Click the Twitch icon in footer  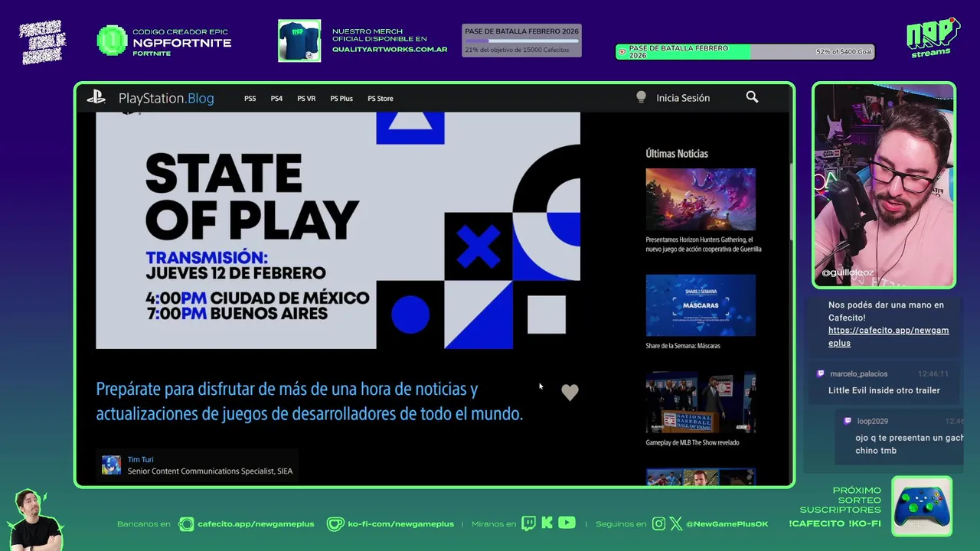529,523
